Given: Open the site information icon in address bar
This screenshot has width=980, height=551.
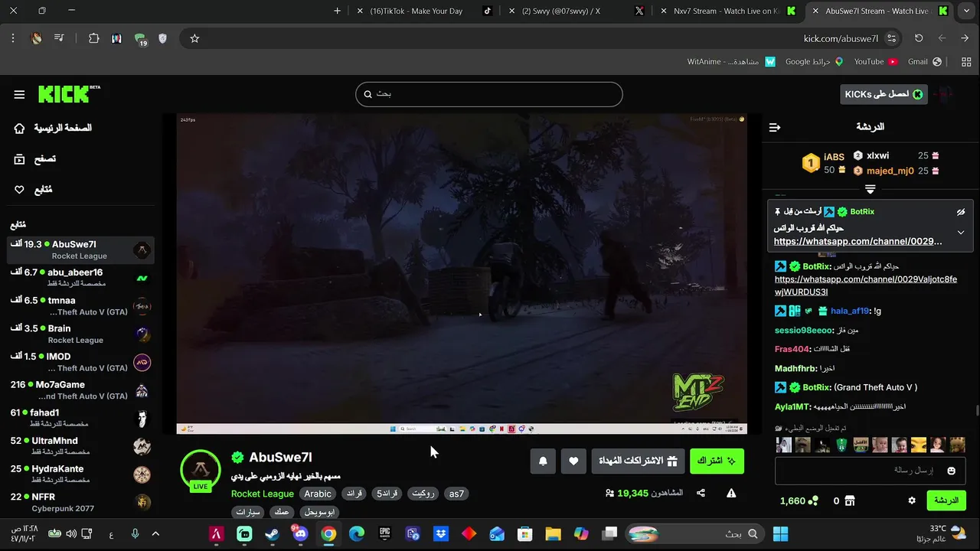Looking at the screenshot, I should 891,38.
